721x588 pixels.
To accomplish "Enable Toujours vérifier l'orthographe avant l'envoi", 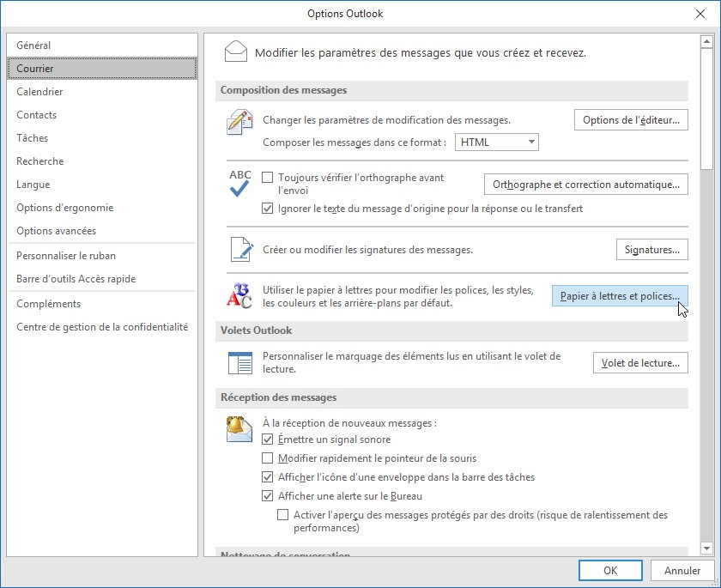I will [x=267, y=178].
